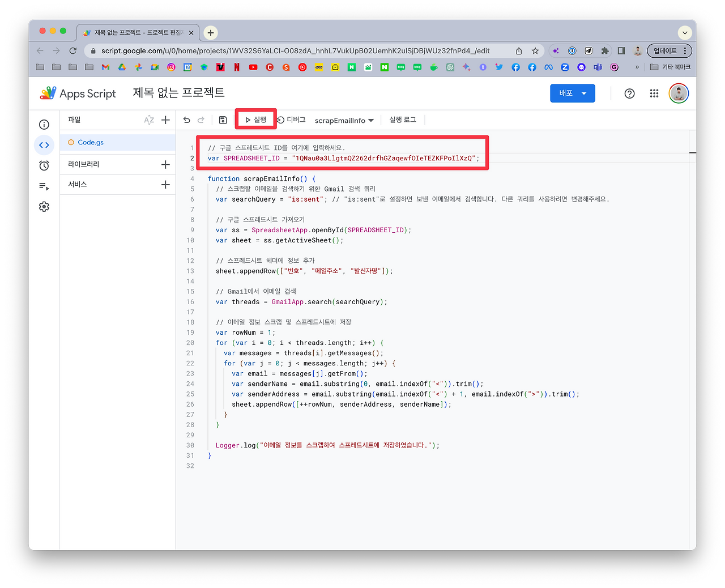This screenshot has height=588, width=725.
Task: Click the searchQuery "is:sent" code line
Action: coord(412,199)
